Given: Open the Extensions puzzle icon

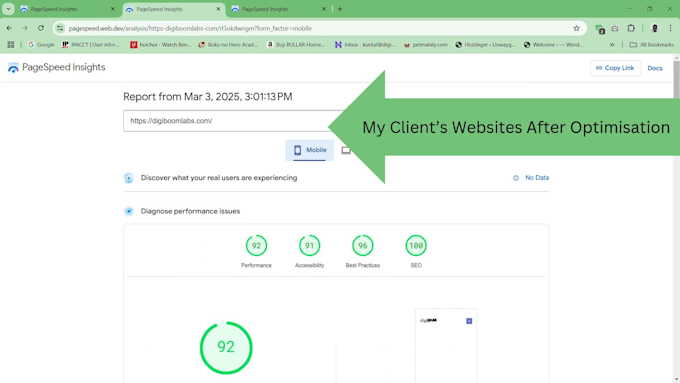Looking at the screenshot, I should pos(631,28).
